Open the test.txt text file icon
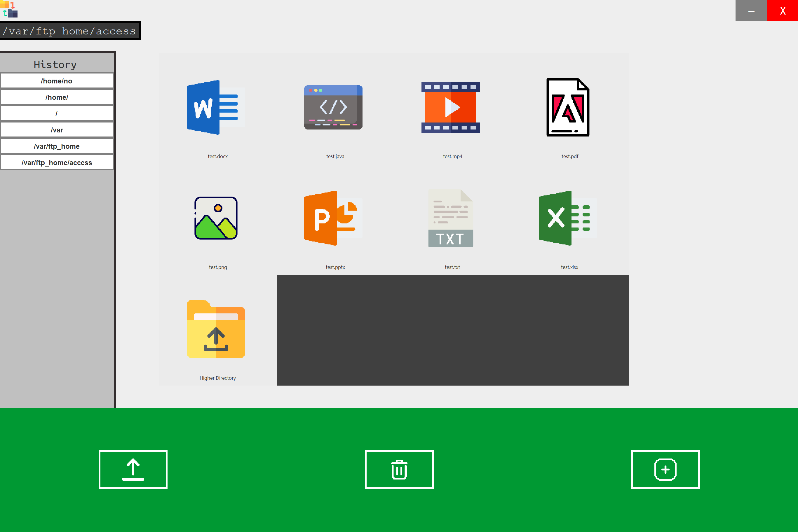Image resolution: width=798 pixels, height=532 pixels. click(x=450, y=218)
